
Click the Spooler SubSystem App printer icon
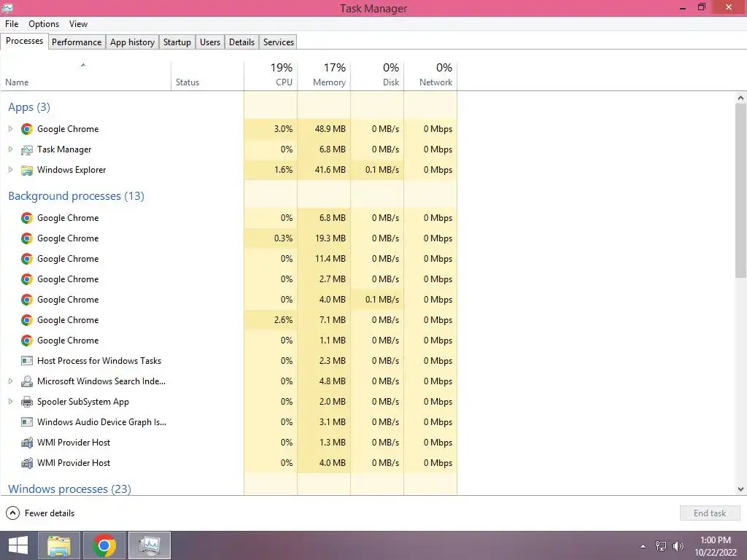pos(27,402)
